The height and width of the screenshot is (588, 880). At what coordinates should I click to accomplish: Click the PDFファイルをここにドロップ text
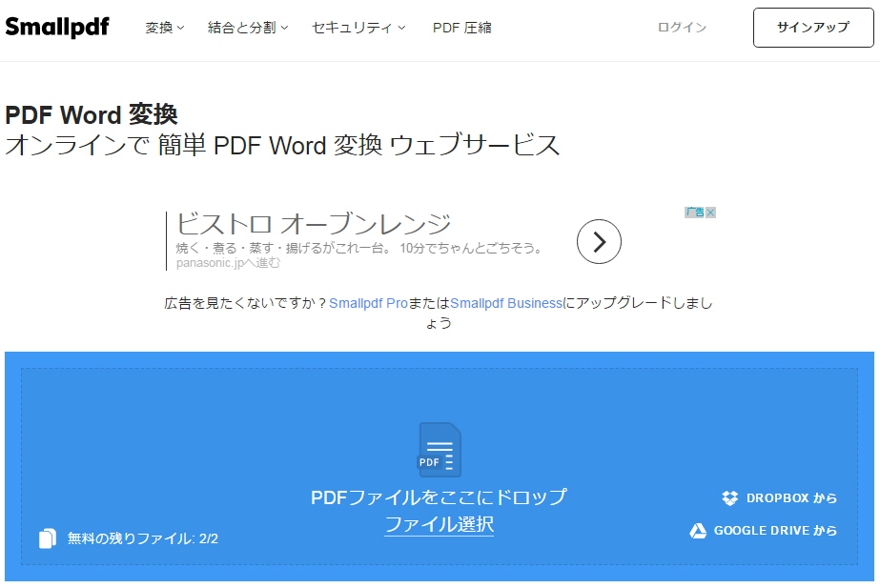click(x=439, y=497)
